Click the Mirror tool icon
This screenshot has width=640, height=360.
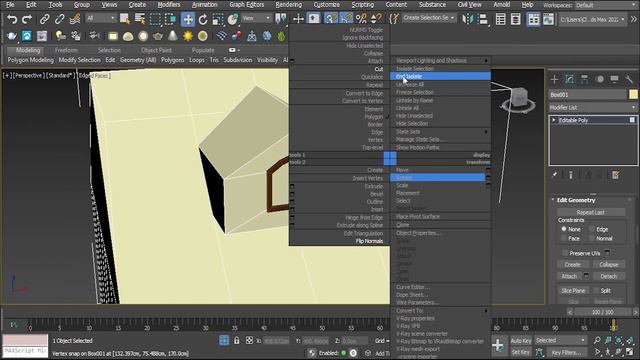pos(467,19)
